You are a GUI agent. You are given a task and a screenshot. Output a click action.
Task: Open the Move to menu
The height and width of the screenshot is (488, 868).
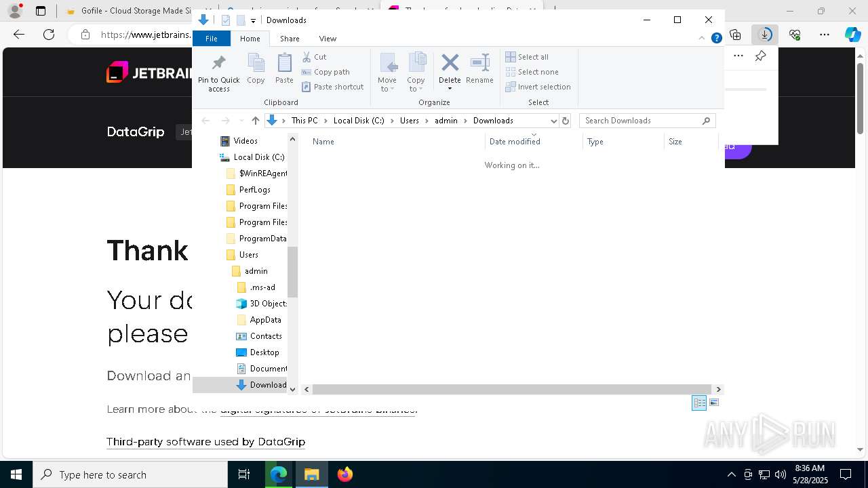point(387,73)
